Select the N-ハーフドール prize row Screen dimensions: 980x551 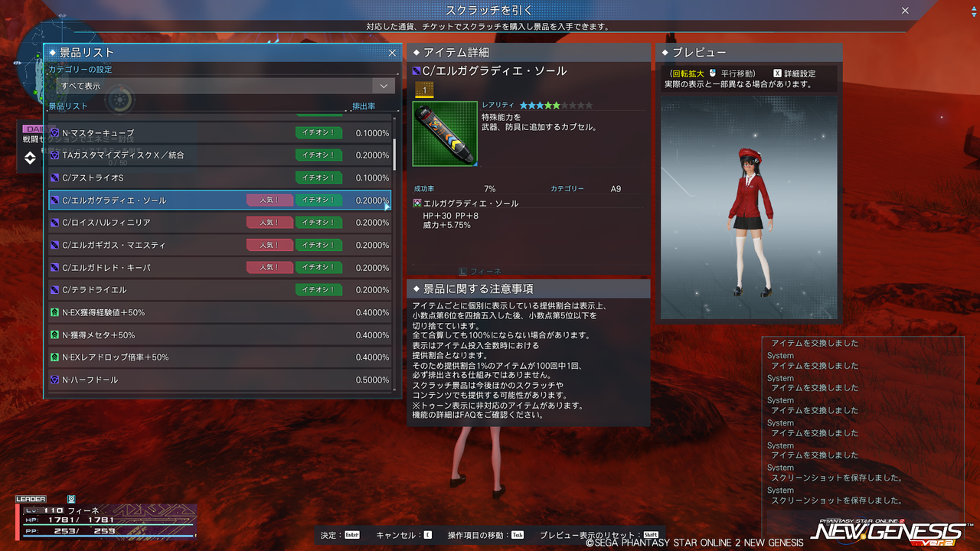click(x=220, y=380)
